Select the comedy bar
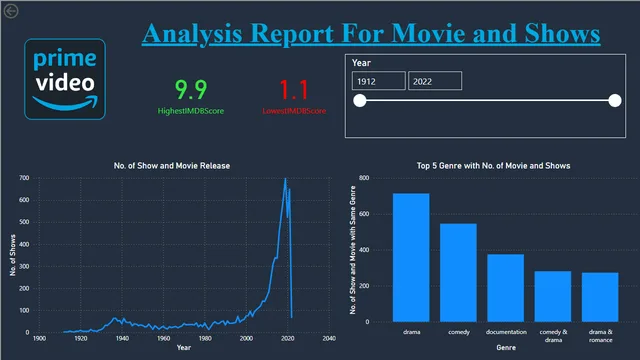This screenshot has width=640, height=360. click(458, 273)
